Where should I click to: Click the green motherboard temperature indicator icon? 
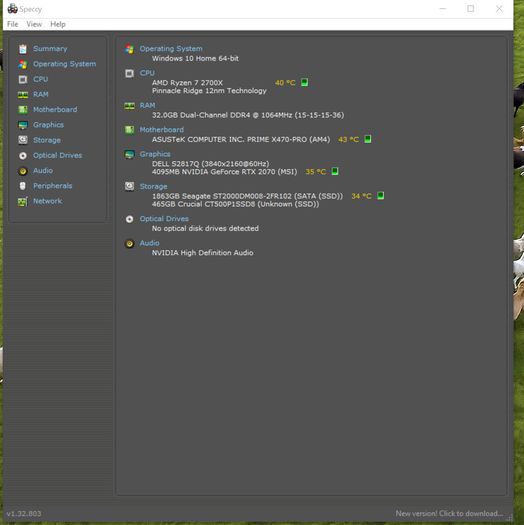click(368, 139)
